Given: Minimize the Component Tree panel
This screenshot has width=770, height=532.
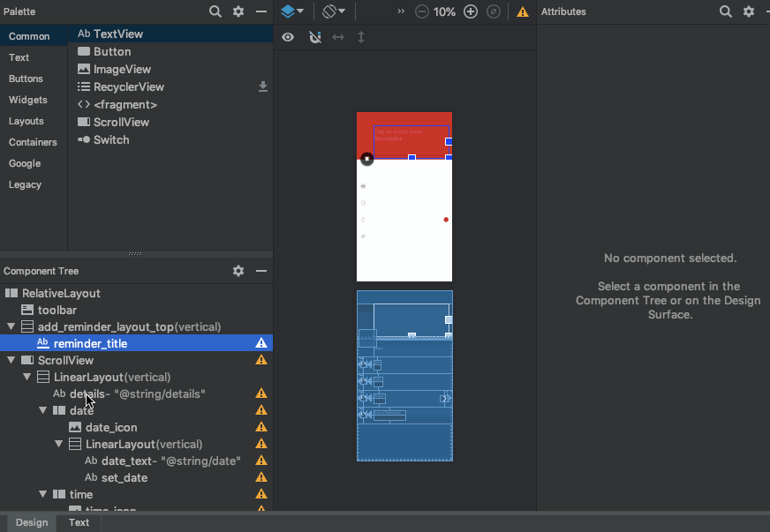Looking at the screenshot, I should tap(261, 271).
